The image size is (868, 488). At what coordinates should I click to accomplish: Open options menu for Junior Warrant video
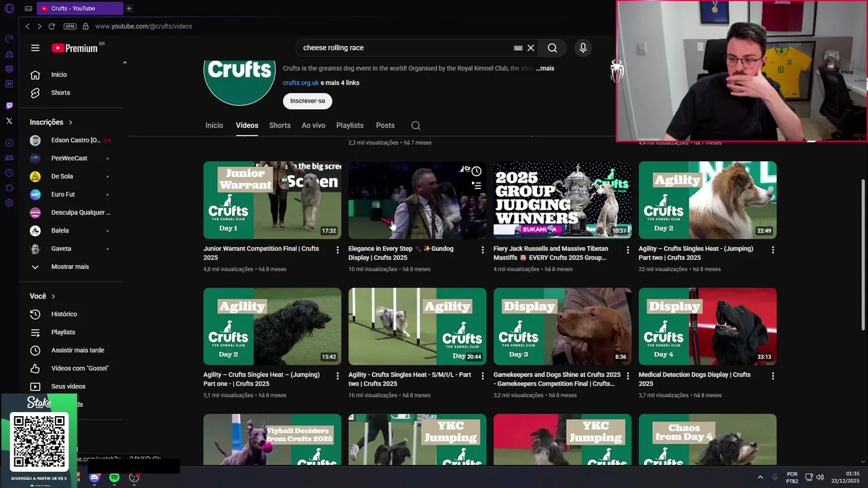[x=338, y=250]
